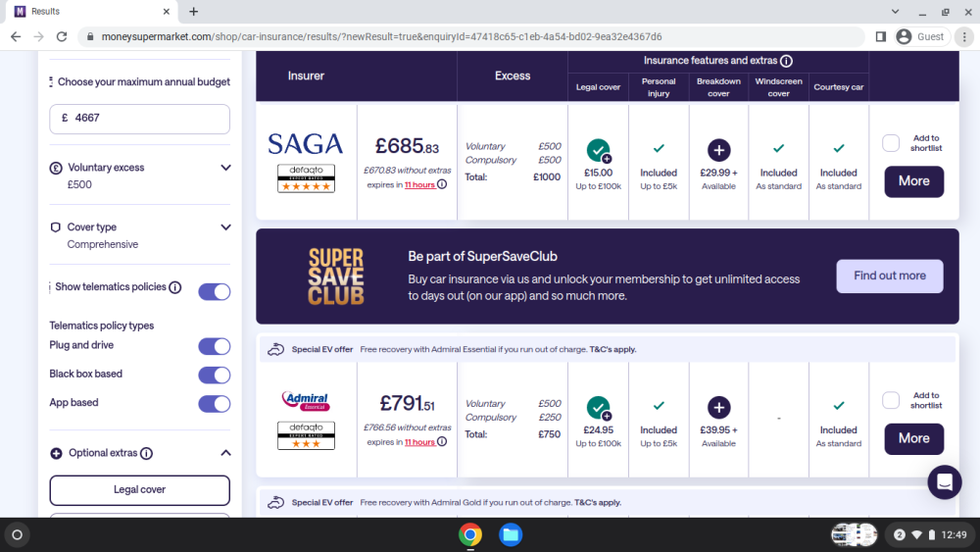Open More details for SAGA quote
The width and height of the screenshot is (980, 552).
click(913, 181)
